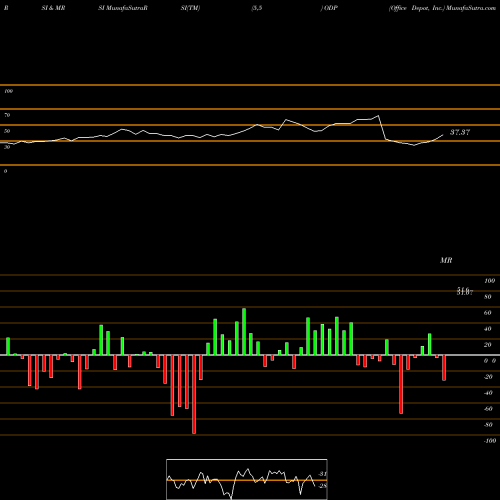The height and width of the screenshot is (500, 500).
Task: Click the -60 label on the MR axis
Action: [488, 409]
